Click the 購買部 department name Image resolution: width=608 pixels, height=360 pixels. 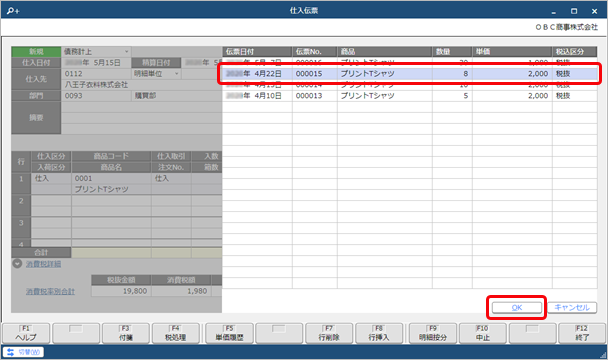pos(145,96)
